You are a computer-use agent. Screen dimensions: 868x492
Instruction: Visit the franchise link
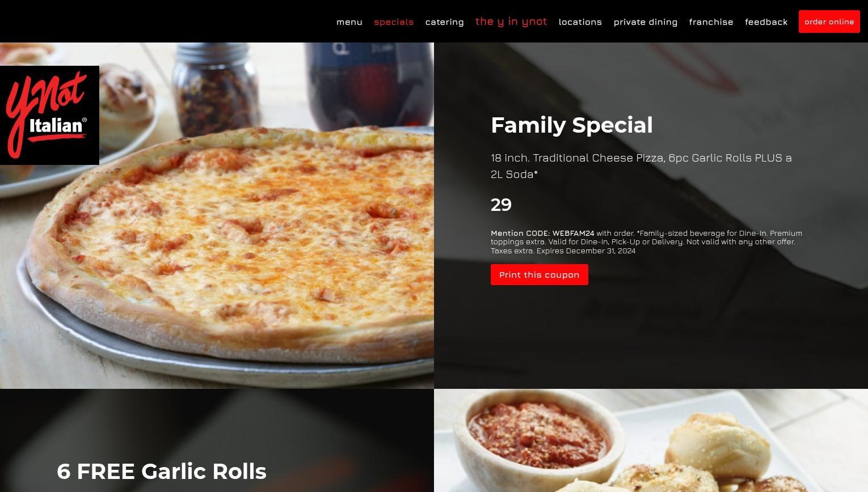[x=711, y=22]
